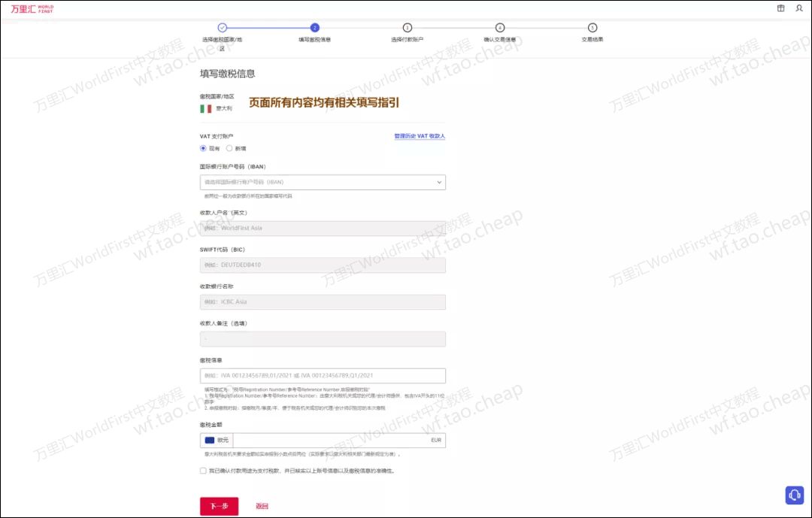Click the 国际银行账户号码 (IBAN) label
Screen dimensions: 812x518
(233, 167)
